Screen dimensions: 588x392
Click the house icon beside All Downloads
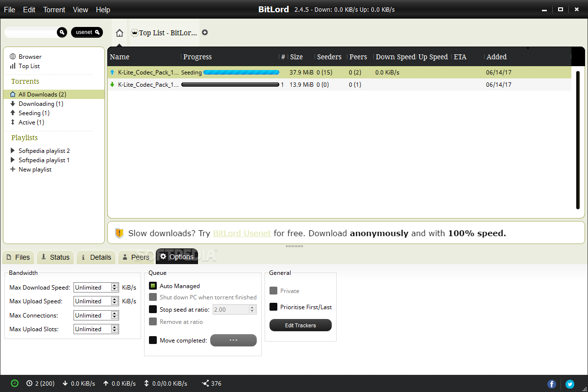(x=13, y=94)
